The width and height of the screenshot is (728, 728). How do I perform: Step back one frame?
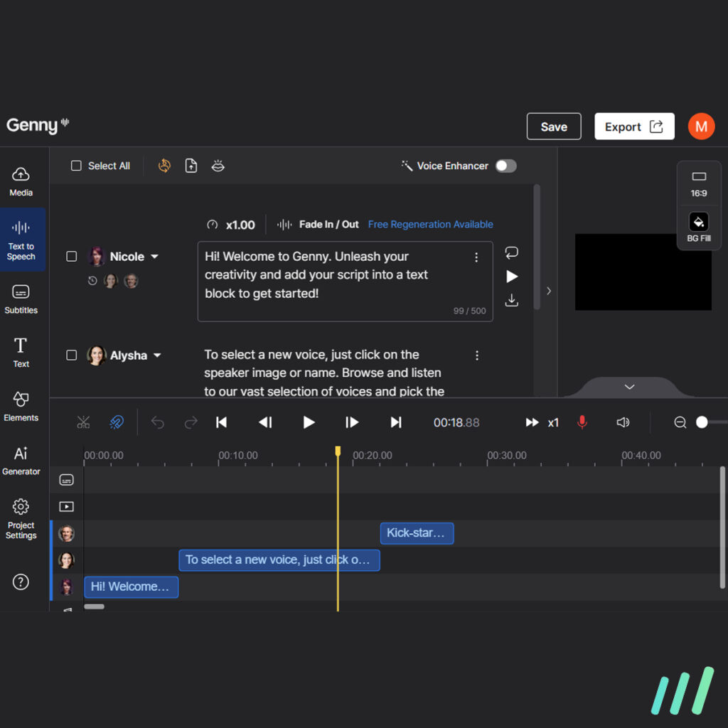coord(265,422)
